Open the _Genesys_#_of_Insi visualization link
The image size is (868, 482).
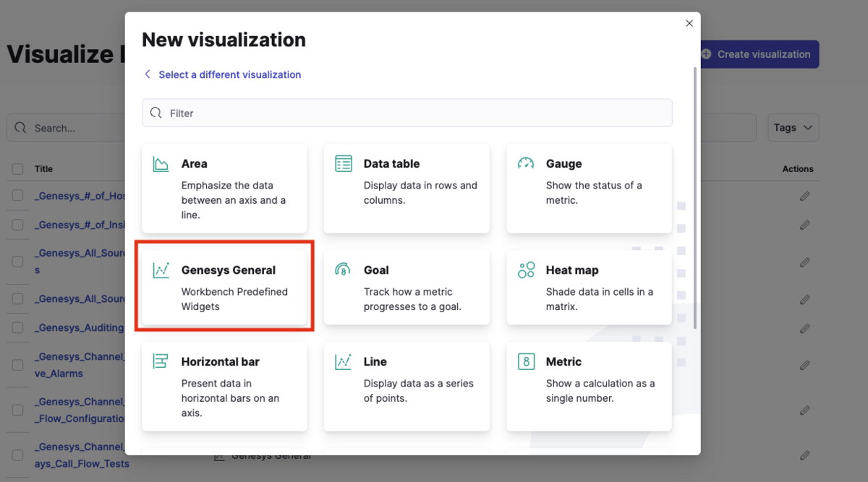(x=80, y=225)
